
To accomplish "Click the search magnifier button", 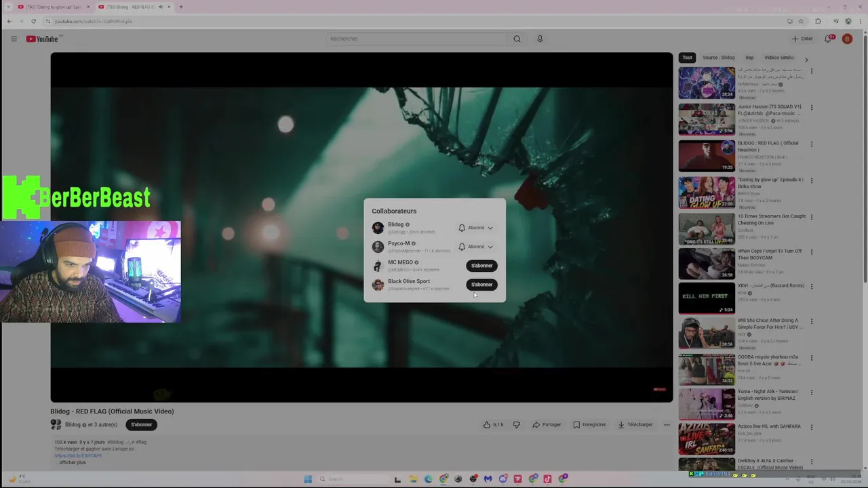I will [x=517, y=39].
